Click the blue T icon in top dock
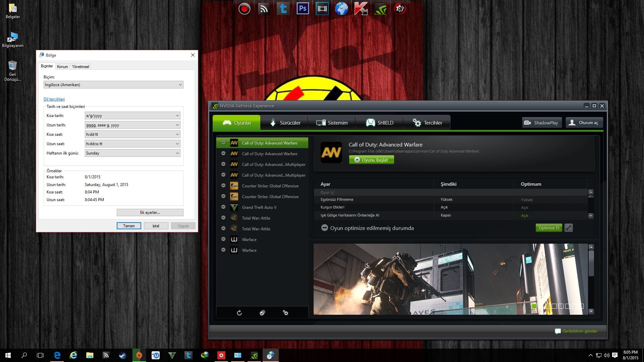 coord(283,9)
